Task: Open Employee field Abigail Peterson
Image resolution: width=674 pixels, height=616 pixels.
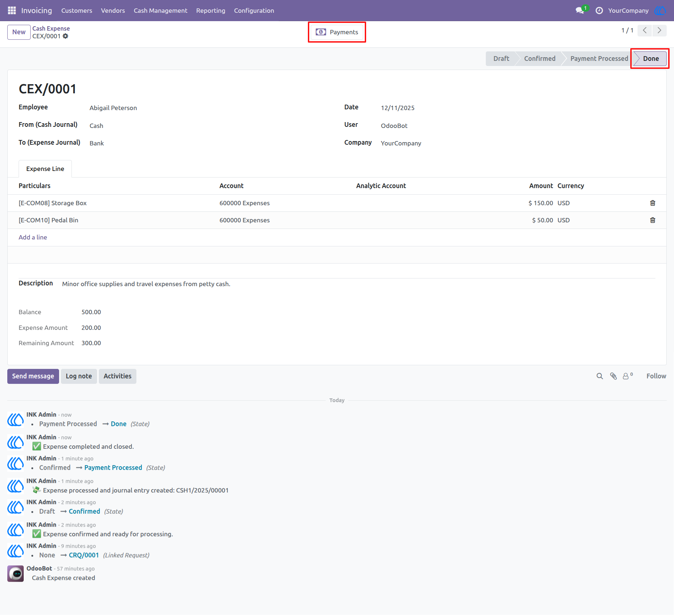Action: [x=113, y=108]
